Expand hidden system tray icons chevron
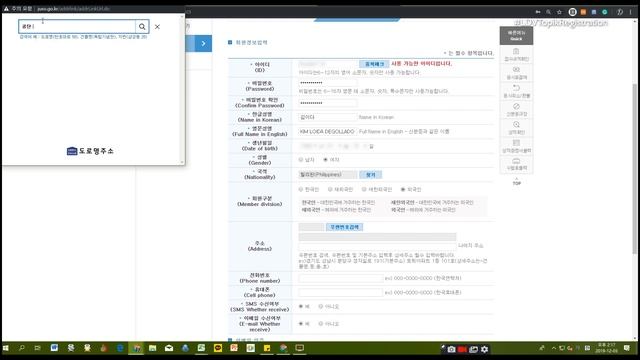The width and height of the screenshot is (640, 360). pos(554,348)
